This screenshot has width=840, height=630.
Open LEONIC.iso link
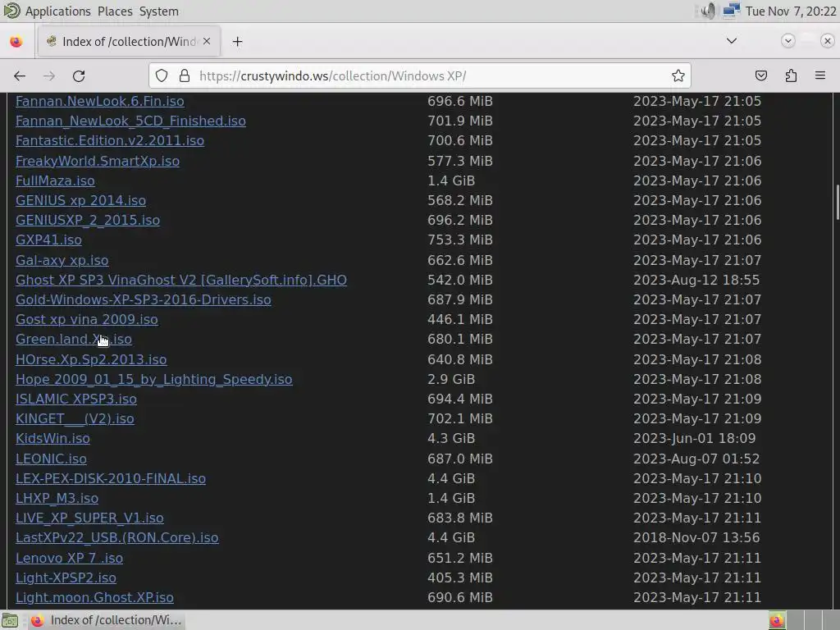(x=51, y=459)
